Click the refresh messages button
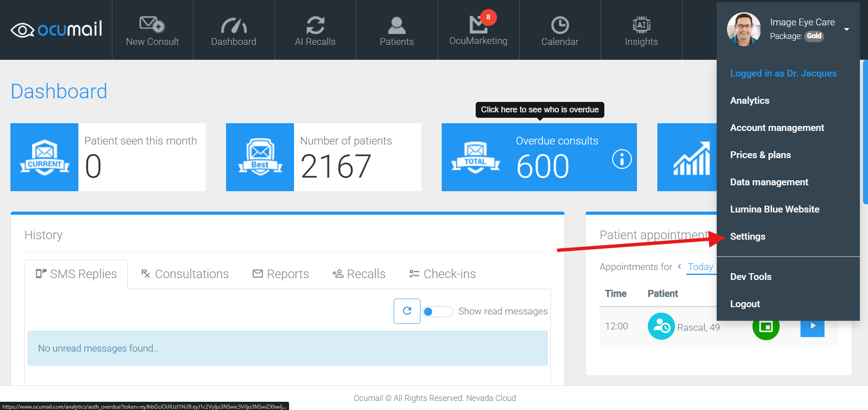The height and width of the screenshot is (410, 868). (x=407, y=311)
